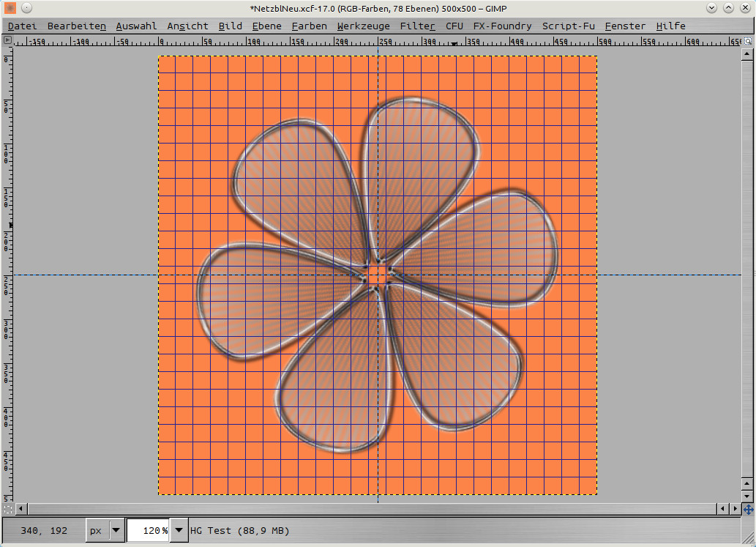Viewport: 756px width, 547px height.
Task: Click the image menu arrow at ruler origin
Action: tap(7, 41)
